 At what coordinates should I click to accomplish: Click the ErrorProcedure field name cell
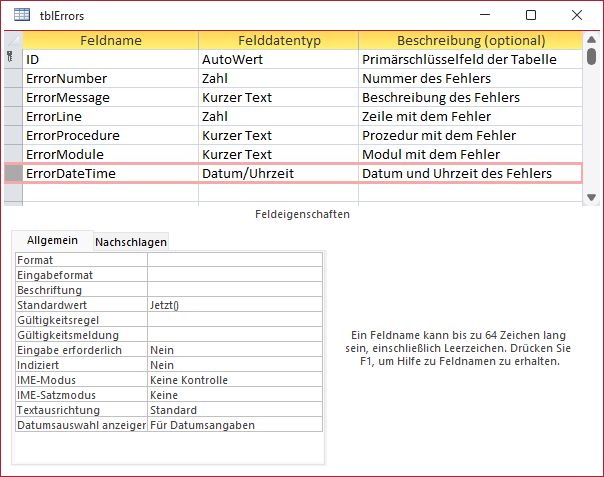click(111, 135)
